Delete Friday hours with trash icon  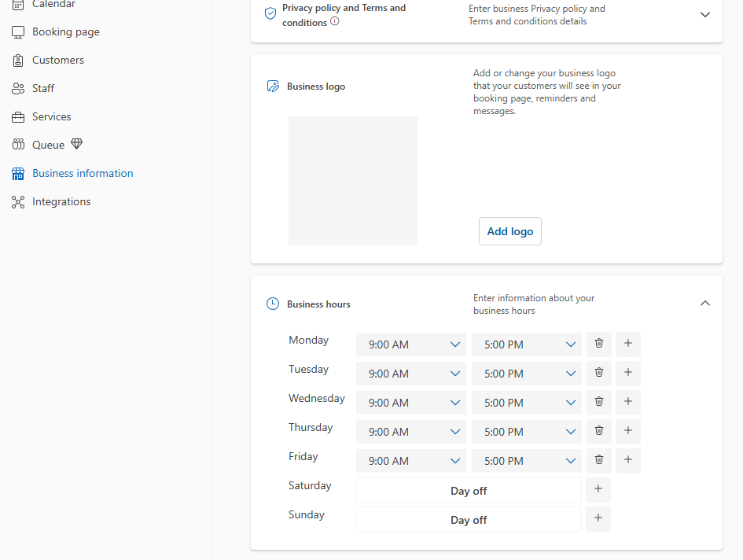(599, 460)
